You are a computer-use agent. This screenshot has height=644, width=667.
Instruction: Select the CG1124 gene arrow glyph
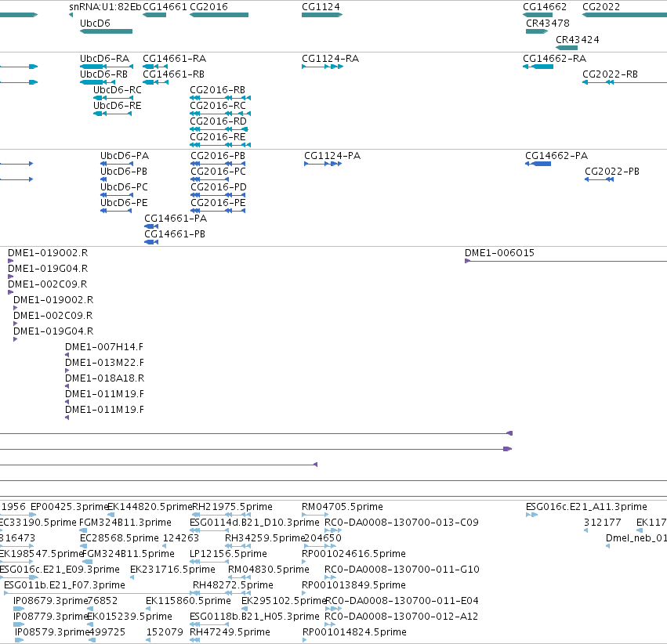click(x=322, y=15)
